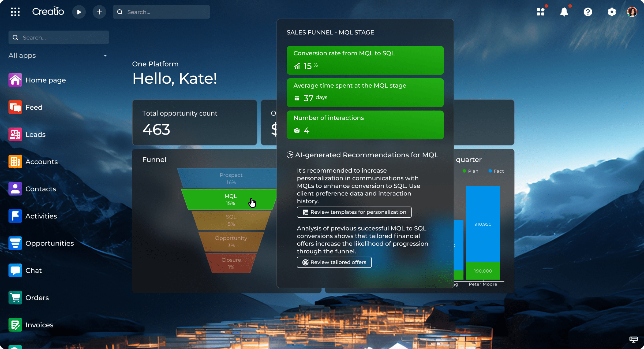
Task: Click the MQL stage funnel segment
Action: point(231,199)
